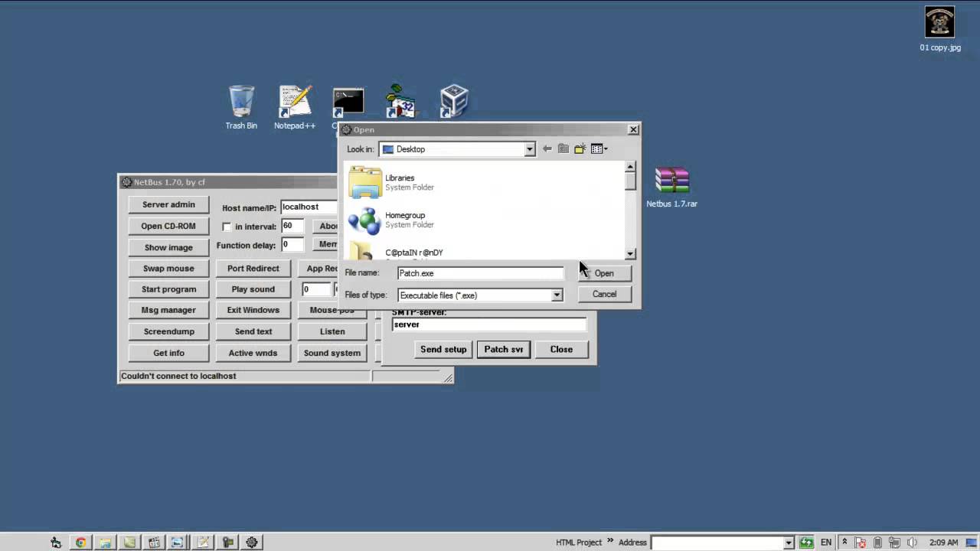Click the Get info button
This screenshot has width=980, height=551.
click(x=168, y=353)
